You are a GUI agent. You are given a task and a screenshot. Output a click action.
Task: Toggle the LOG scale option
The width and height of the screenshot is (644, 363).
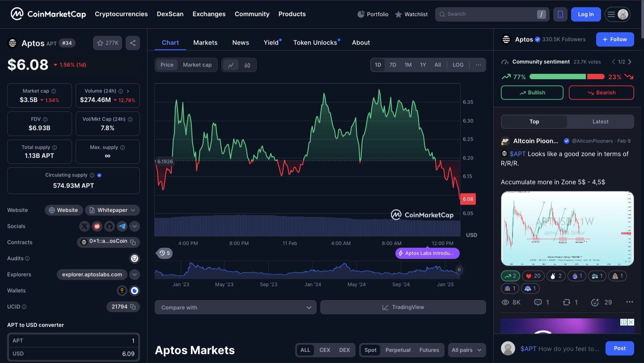[458, 65]
